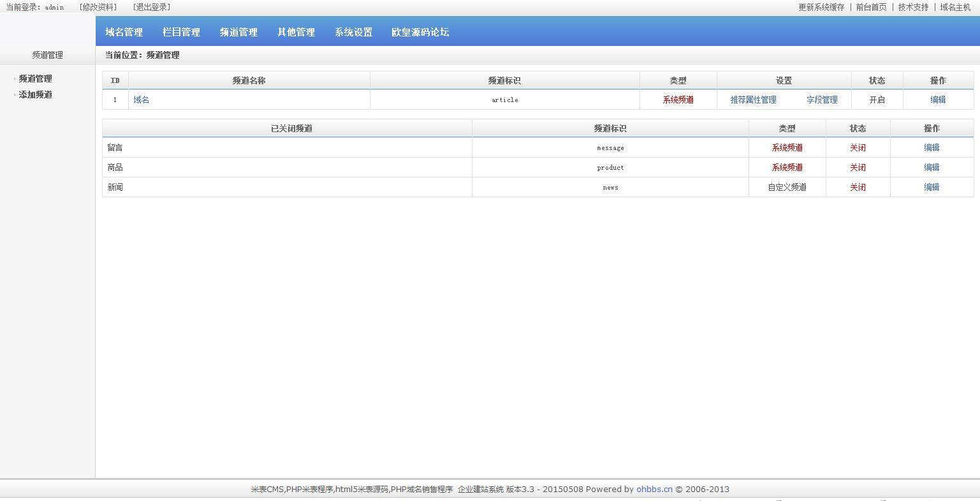Viewport: 980px width, 501px height.
Task: Click 修改资料 to edit profile
Action: 97,7
